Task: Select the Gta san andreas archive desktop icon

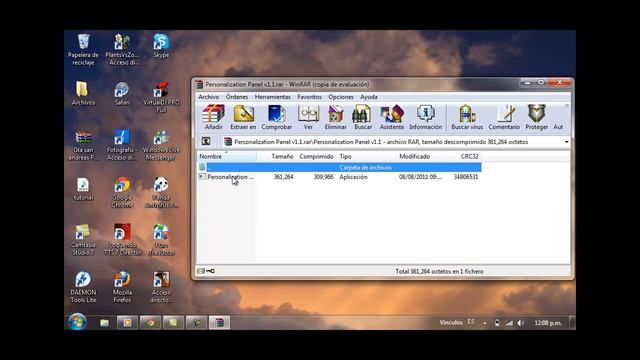Action: tap(83, 145)
